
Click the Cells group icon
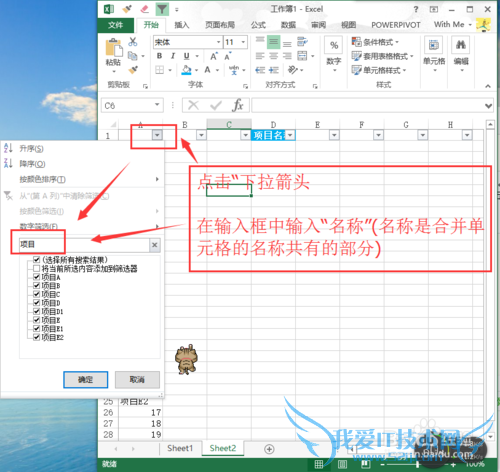tap(433, 45)
